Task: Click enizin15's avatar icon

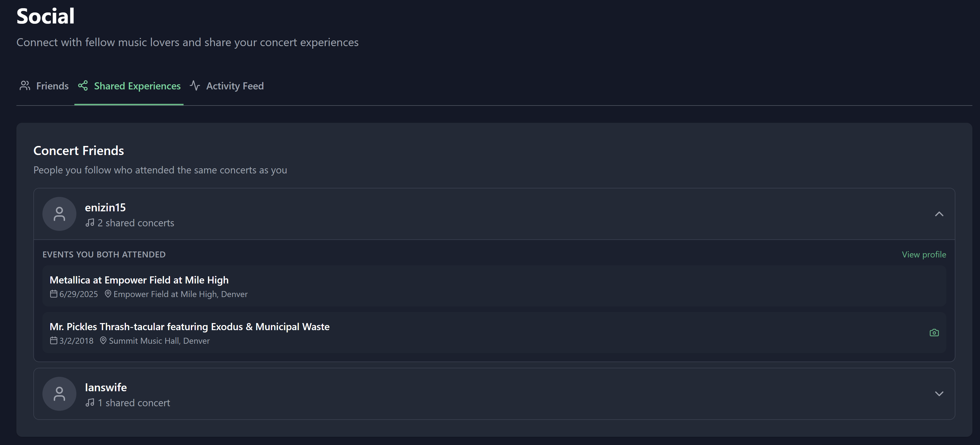Action: (x=59, y=214)
